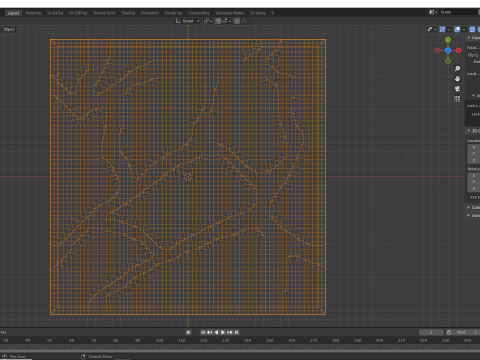Toggle proportional editing icon
This screenshot has height=360, width=480.
coord(237,21)
